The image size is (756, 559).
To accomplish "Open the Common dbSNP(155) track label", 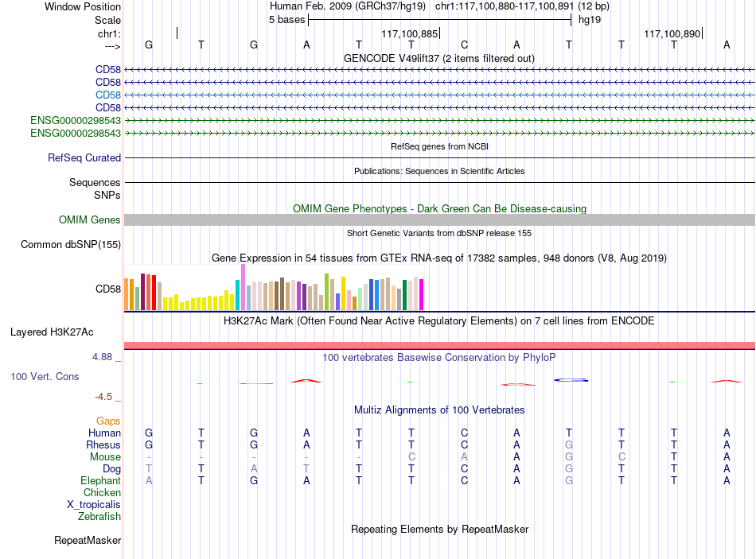I will [x=71, y=244].
